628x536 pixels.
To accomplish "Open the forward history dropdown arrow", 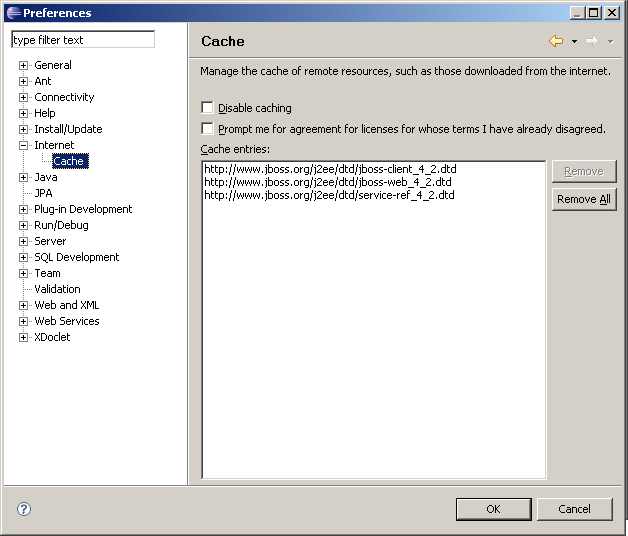I will [x=610, y=41].
